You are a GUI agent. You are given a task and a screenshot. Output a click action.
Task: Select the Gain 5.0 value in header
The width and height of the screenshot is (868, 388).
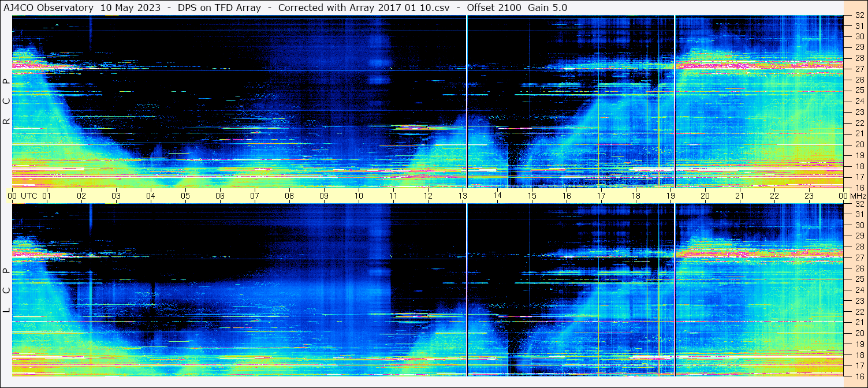click(x=547, y=8)
